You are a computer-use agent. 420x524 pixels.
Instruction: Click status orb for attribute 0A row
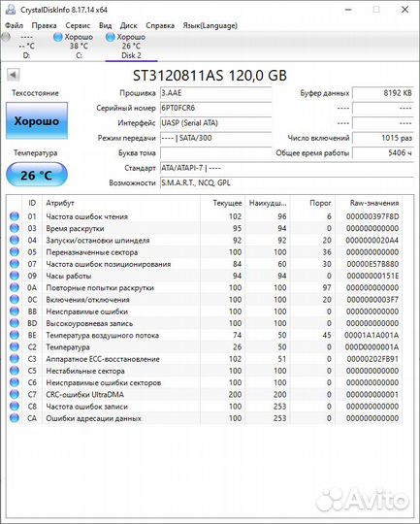coord(15,287)
